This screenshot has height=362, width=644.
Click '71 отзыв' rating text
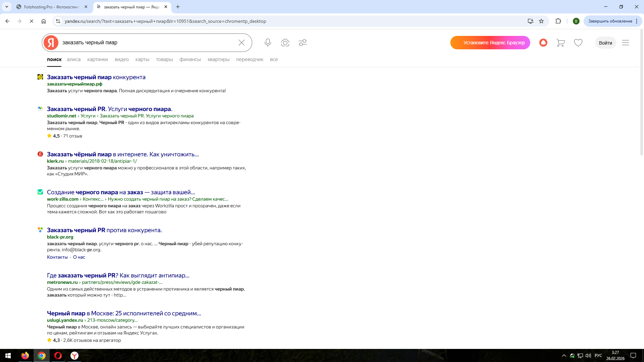pyautogui.click(x=72, y=136)
